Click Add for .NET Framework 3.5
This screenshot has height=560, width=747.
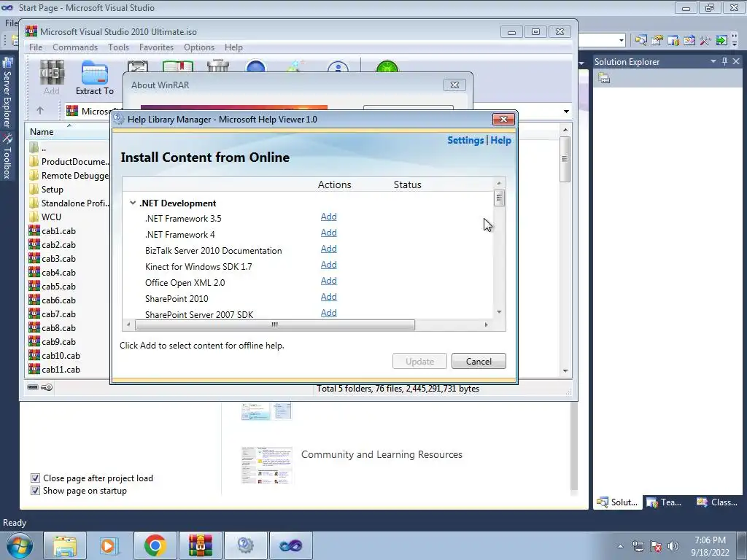point(329,217)
